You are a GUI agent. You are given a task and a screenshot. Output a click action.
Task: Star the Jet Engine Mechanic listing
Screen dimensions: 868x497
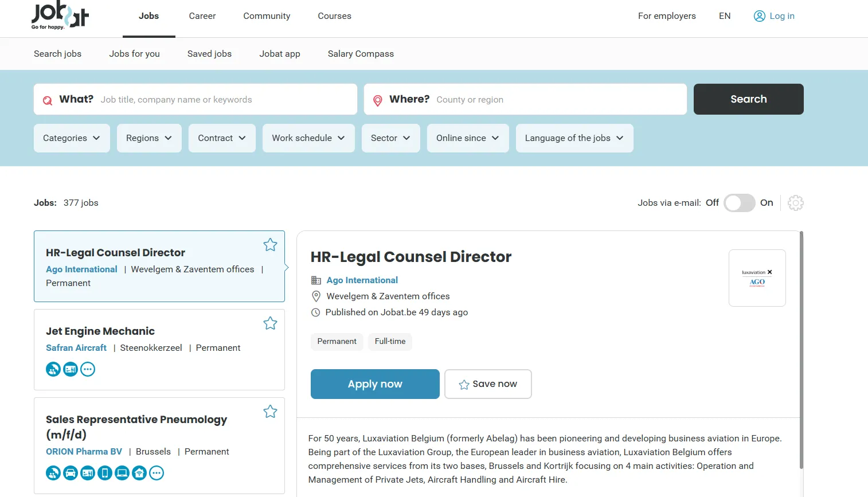pos(270,323)
